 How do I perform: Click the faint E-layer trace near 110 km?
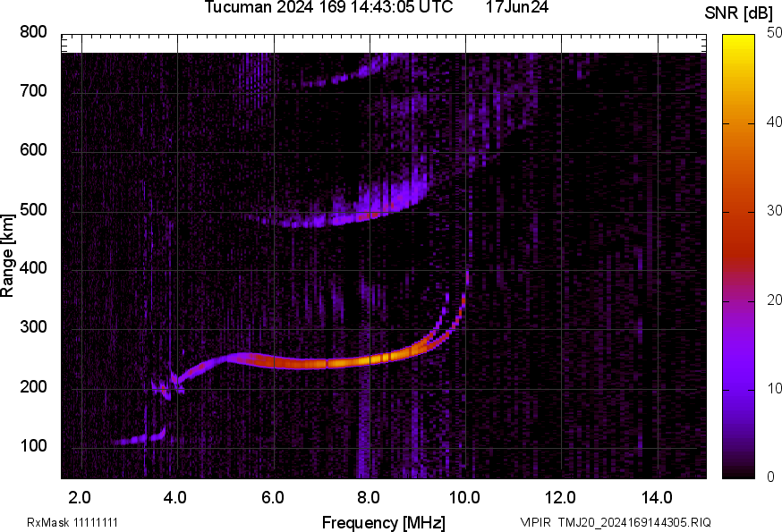coord(125,439)
